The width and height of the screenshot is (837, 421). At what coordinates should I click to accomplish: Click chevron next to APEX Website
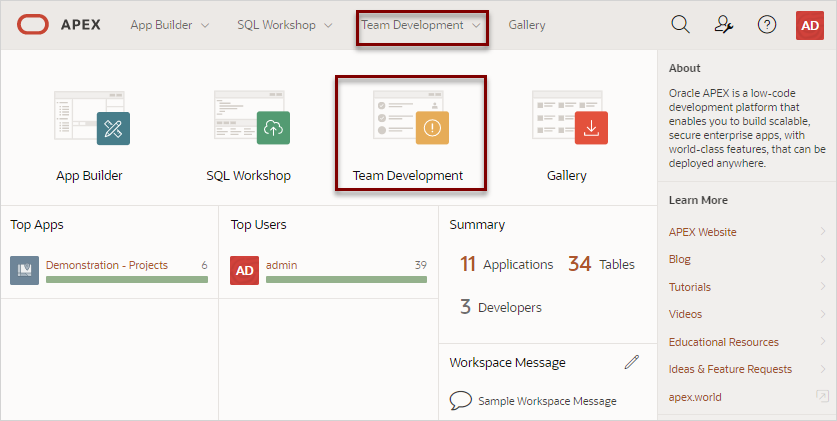tap(823, 231)
